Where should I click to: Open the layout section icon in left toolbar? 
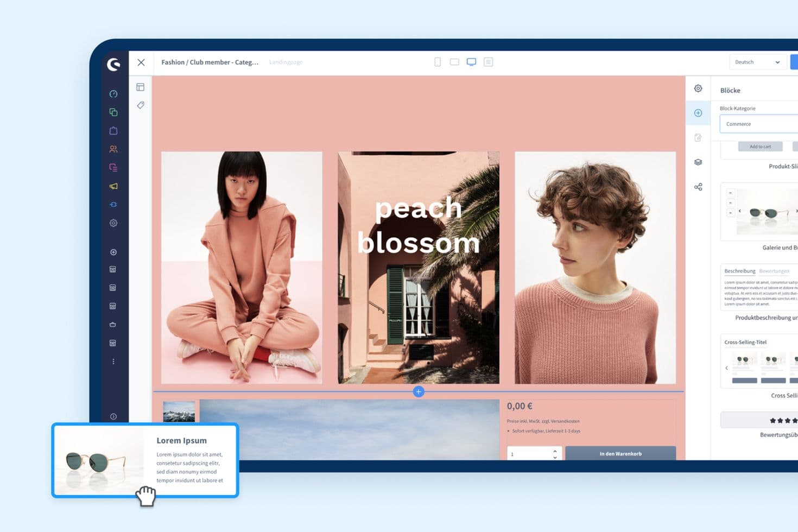coord(141,87)
